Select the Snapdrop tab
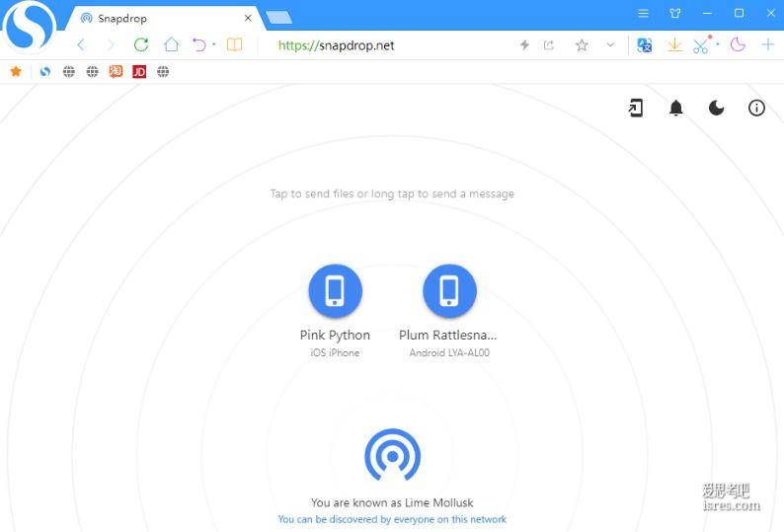The height and width of the screenshot is (532, 784). click(164, 18)
